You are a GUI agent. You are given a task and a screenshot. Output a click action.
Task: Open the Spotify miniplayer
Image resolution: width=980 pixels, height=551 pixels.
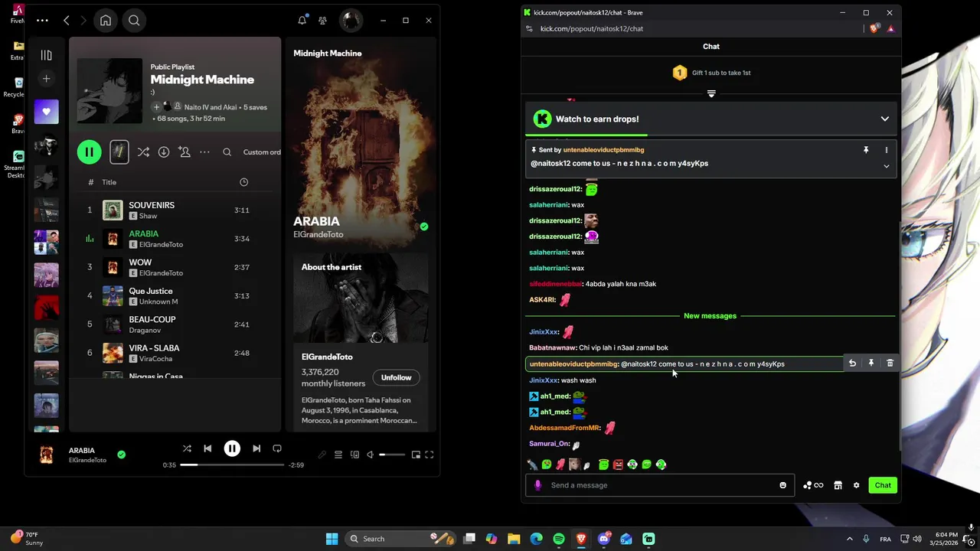416,455
